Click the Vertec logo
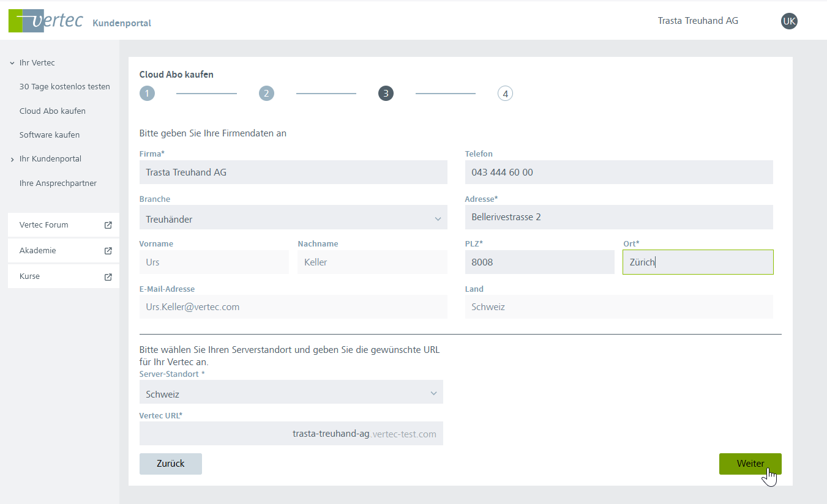Image resolution: width=827 pixels, height=504 pixels. tap(46, 21)
